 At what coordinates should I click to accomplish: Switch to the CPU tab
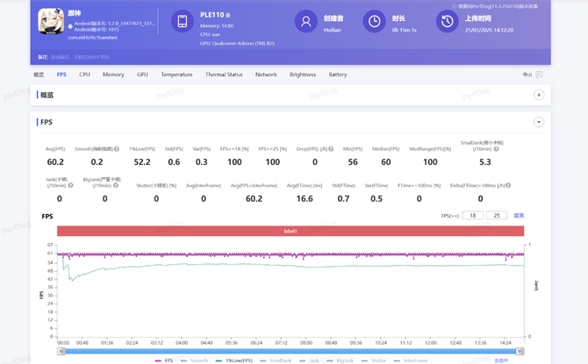[x=84, y=75]
